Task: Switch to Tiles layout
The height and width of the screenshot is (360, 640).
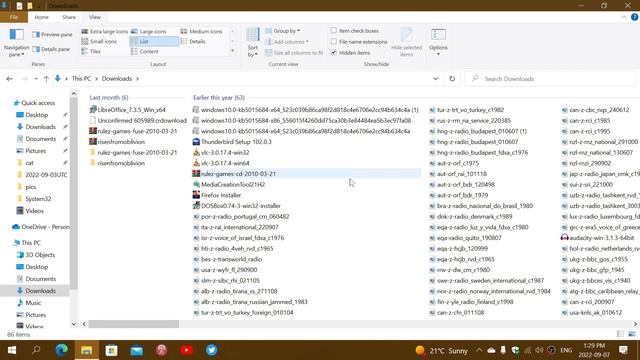Action: pyautogui.click(x=91, y=51)
